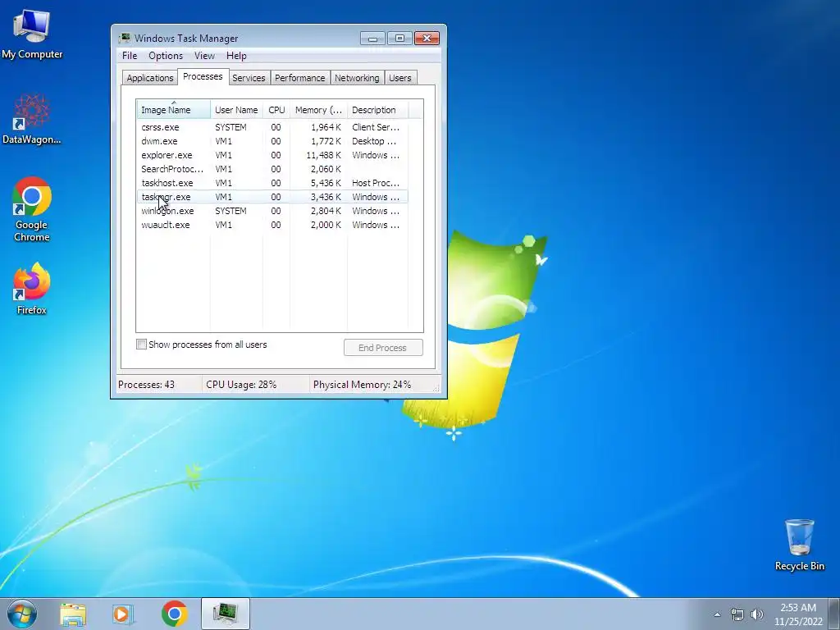Open the volume speaker tray icon
The image size is (840, 630).
pos(757,614)
